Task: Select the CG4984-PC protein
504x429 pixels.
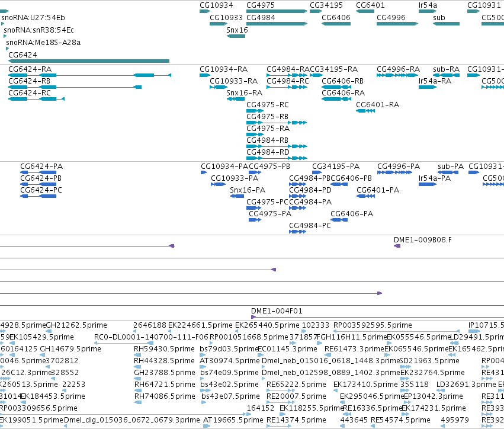Action: coord(297,232)
